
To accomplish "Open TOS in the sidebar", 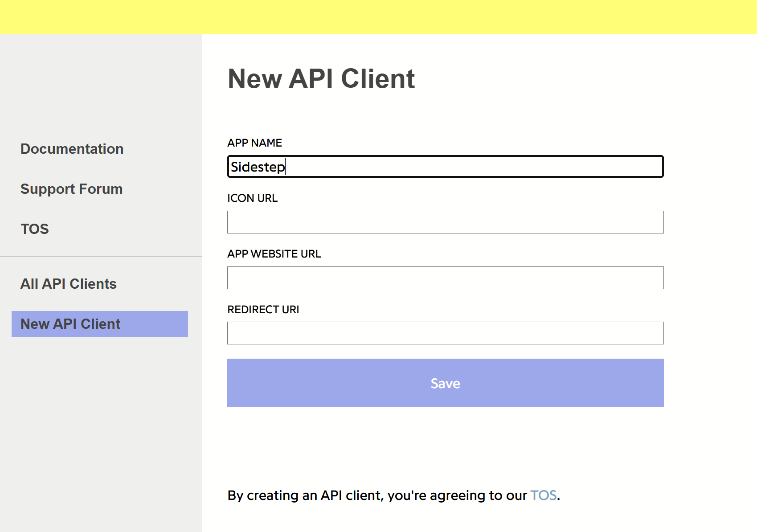I will [35, 229].
